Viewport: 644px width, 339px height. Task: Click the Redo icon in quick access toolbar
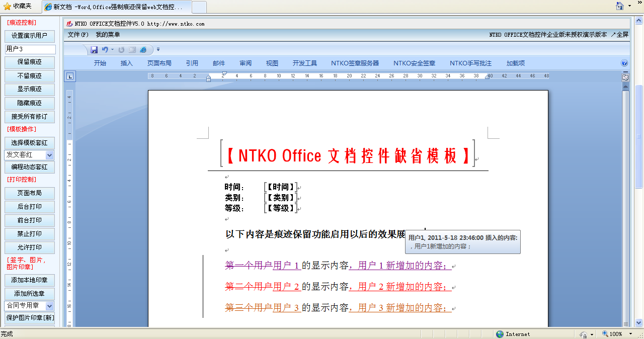[x=121, y=50]
